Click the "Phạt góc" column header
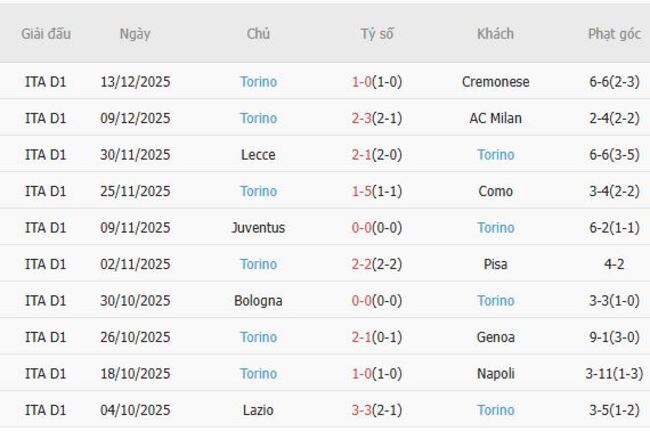This screenshot has width=650, height=431. 614,34
